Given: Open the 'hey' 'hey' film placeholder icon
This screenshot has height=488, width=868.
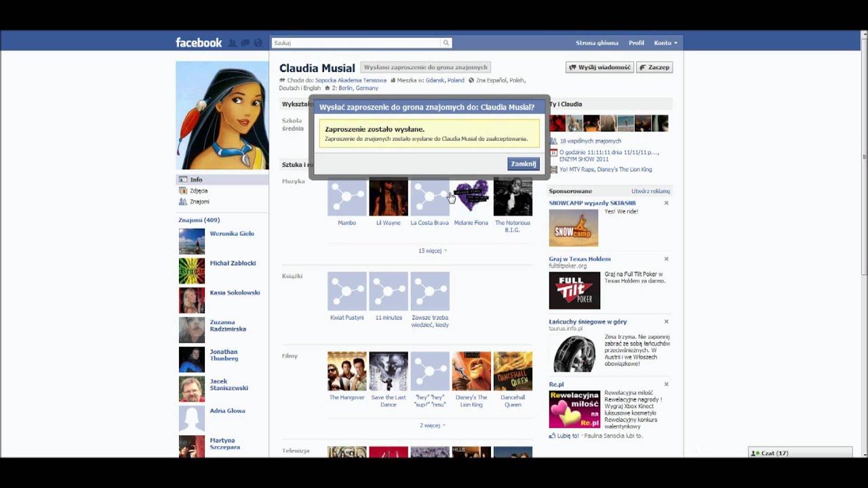Looking at the screenshot, I should (x=430, y=371).
